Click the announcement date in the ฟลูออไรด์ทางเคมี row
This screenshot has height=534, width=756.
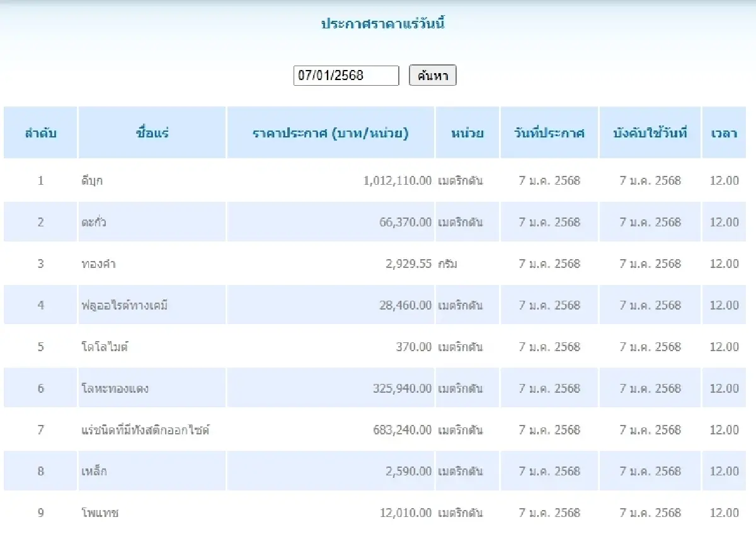click(x=549, y=305)
